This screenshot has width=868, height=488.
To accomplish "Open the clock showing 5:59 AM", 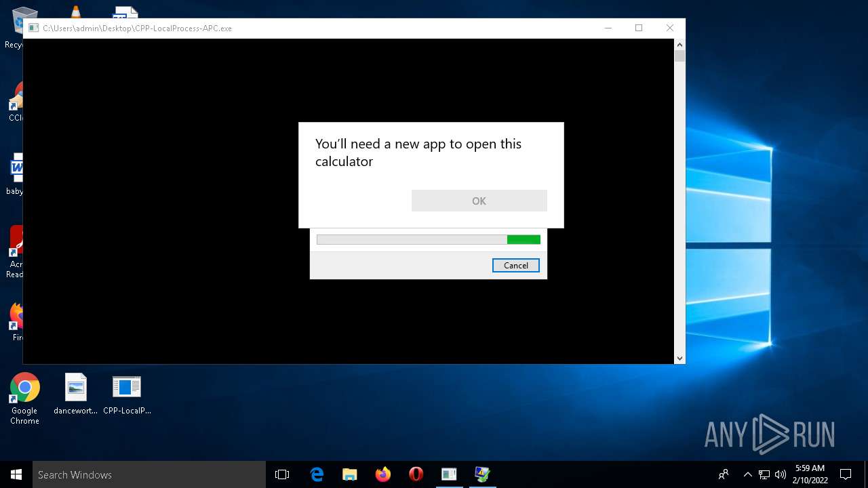I will [x=810, y=474].
